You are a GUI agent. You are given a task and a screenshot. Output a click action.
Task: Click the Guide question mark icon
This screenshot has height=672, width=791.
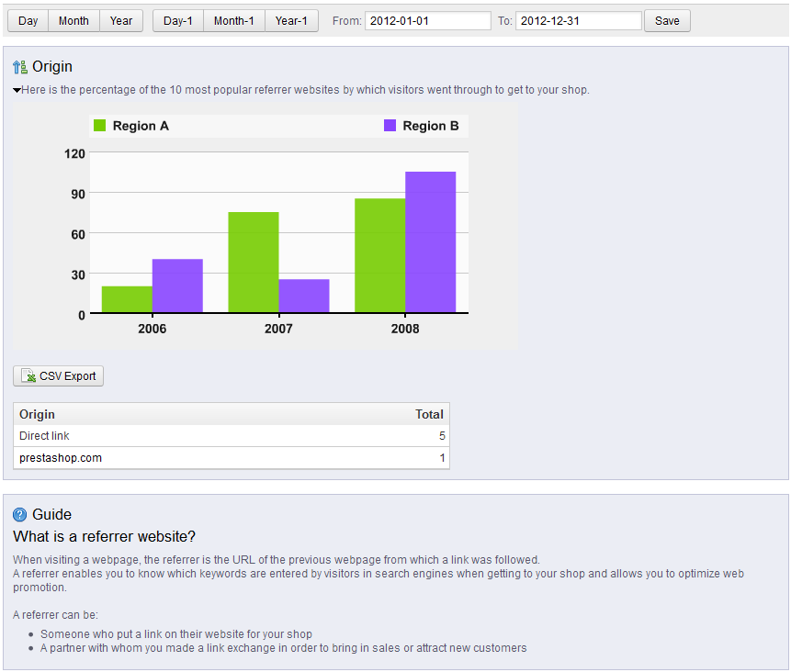point(20,515)
